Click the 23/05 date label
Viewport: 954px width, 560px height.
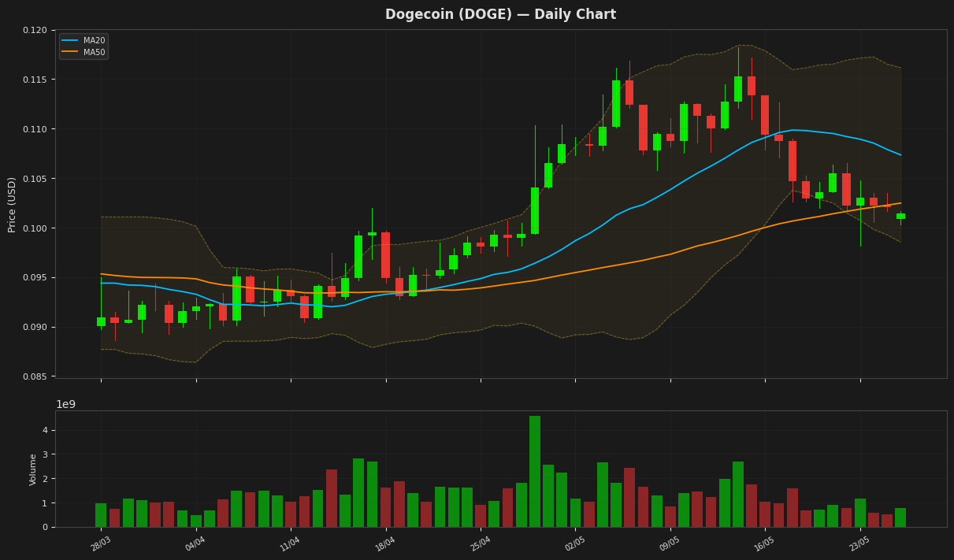(859, 543)
